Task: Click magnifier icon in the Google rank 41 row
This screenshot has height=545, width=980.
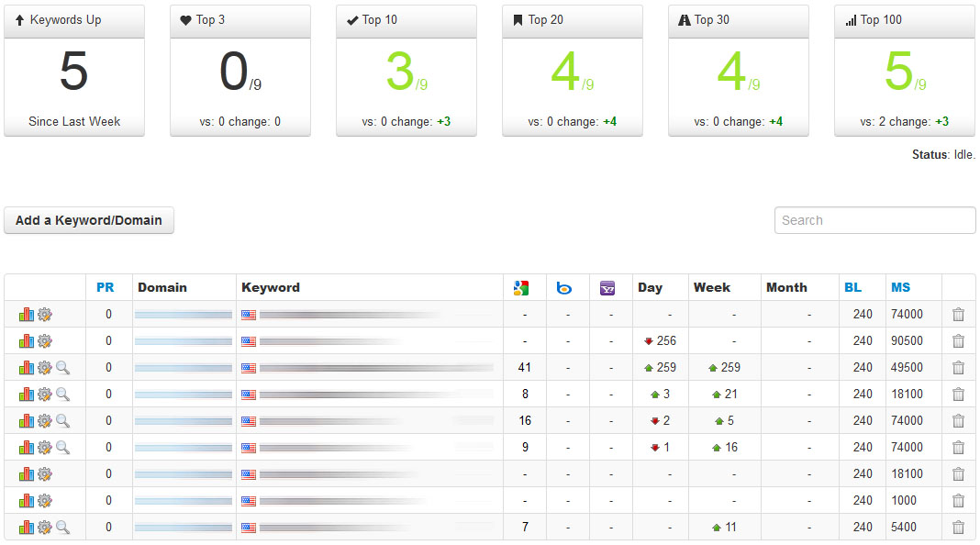Action: pos(62,368)
